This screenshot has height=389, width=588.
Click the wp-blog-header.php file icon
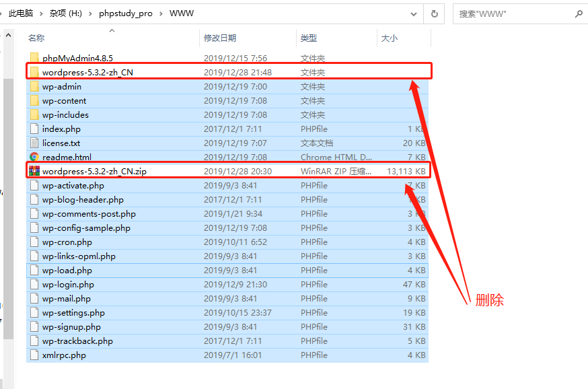pyautogui.click(x=34, y=200)
